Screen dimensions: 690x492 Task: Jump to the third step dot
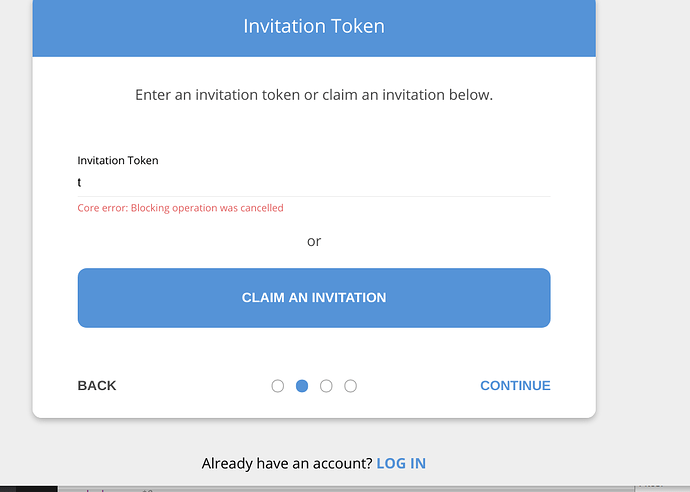326,386
